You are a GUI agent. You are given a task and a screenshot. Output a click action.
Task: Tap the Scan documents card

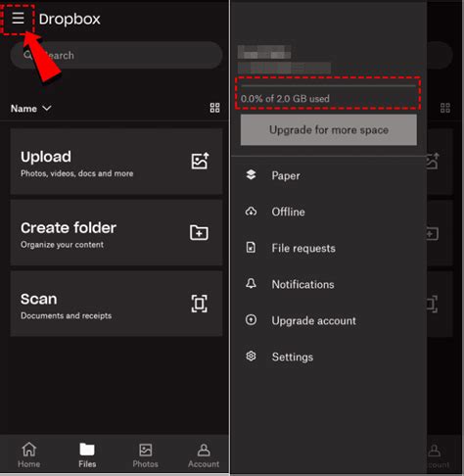116,304
